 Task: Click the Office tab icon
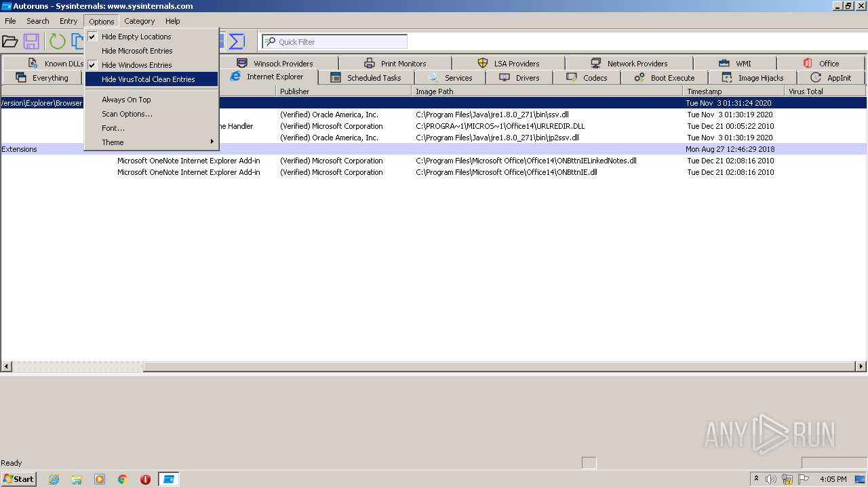point(808,64)
